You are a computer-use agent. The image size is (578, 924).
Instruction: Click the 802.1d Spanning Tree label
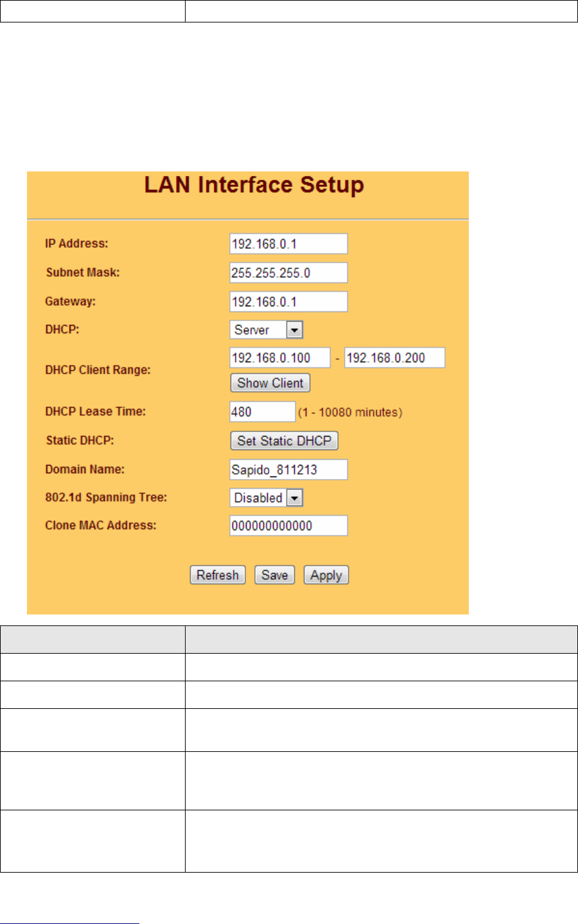point(106,497)
